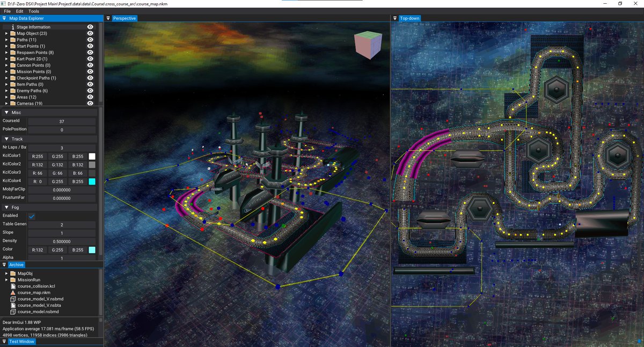Click the course_map.nkm cone icon
Viewport: 644px width, 347px height.
pyautogui.click(x=13, y=292)
